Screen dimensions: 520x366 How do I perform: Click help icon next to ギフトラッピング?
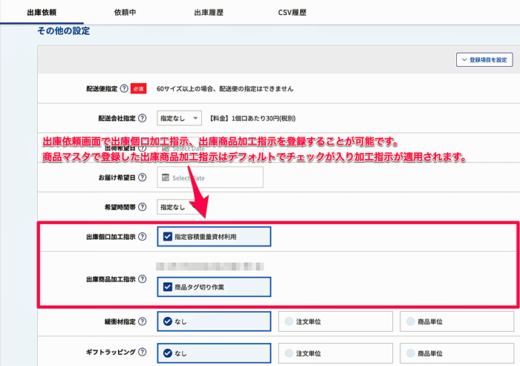point(142,352)
